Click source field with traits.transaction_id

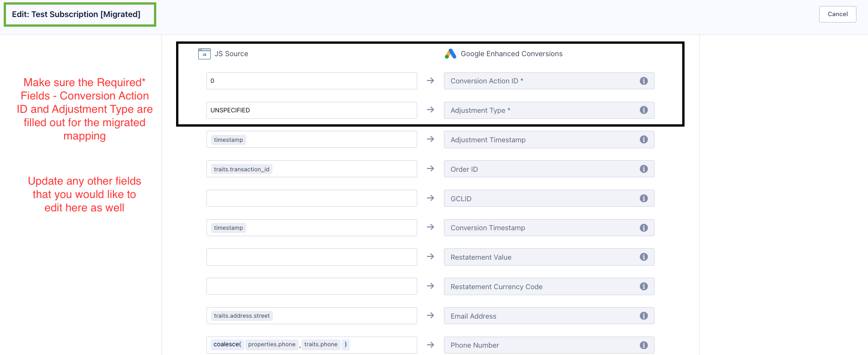312,169
